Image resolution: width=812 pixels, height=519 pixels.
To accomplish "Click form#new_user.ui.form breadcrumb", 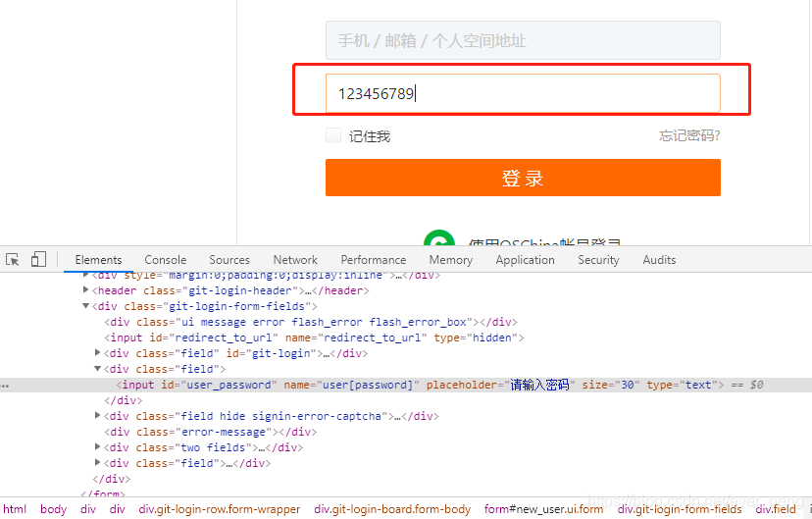I will [x=543, y=509].
